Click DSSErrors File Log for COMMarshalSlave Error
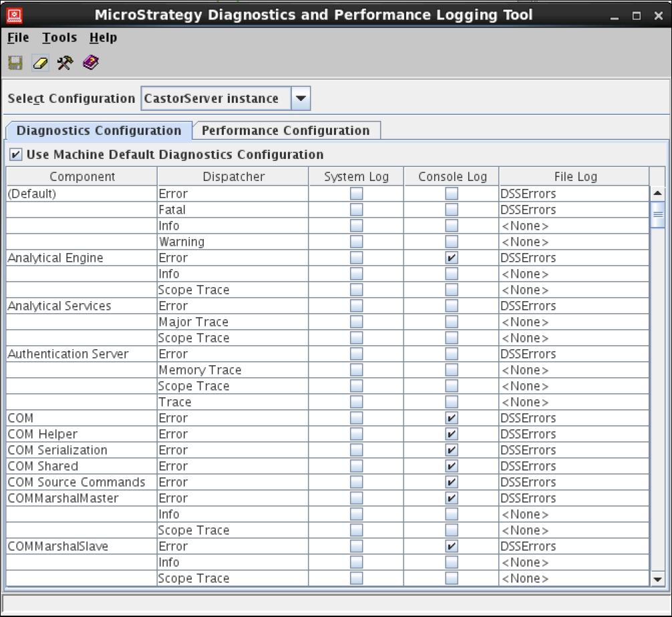 574,546
